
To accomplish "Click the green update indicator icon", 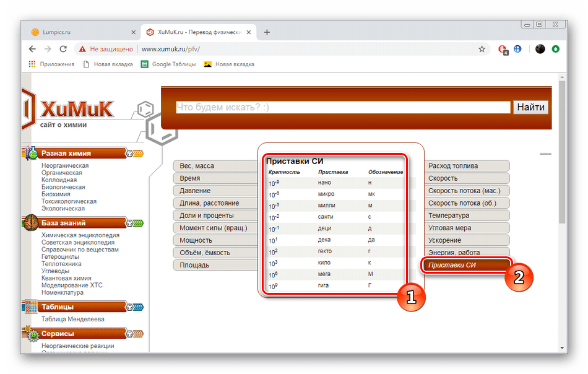I will click(556, 49).
